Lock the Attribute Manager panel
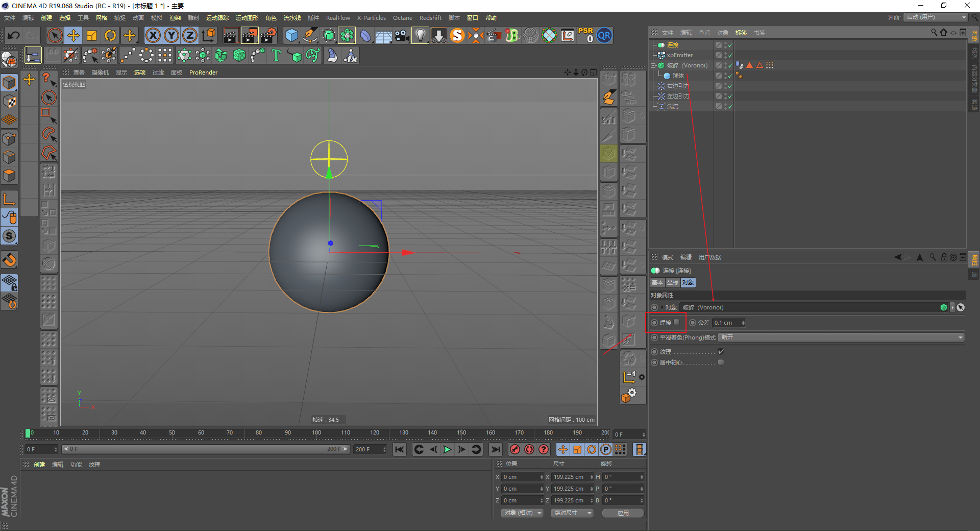 pyautogui.click(x=944, y=257)
